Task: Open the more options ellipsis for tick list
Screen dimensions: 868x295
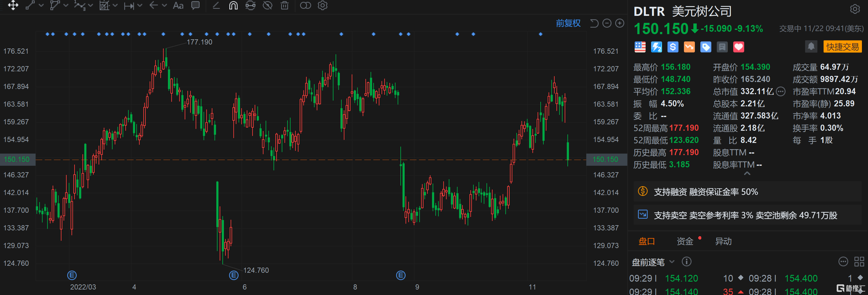Action: click(x=843, y=261)
